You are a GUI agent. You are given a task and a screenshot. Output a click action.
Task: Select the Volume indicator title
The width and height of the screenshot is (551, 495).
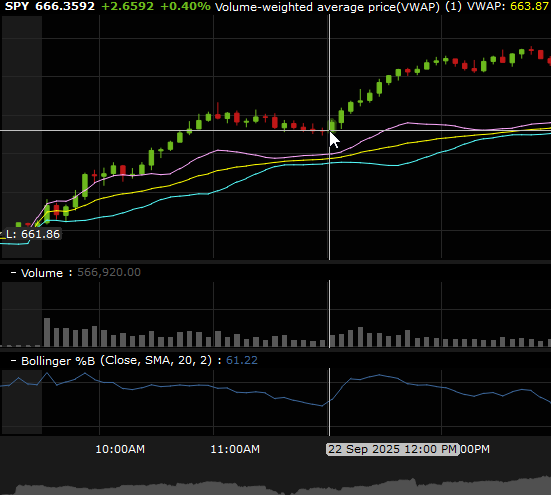tap(42, 273)
